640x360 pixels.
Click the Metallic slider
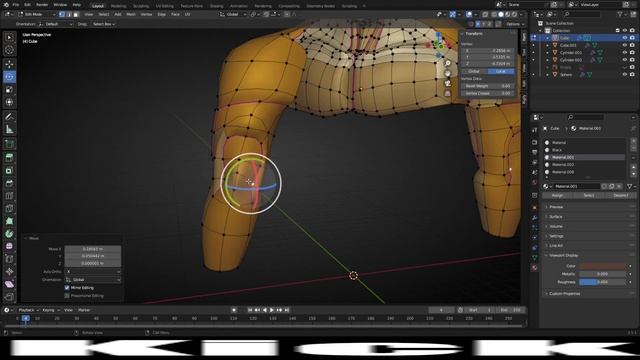(602, 274)
